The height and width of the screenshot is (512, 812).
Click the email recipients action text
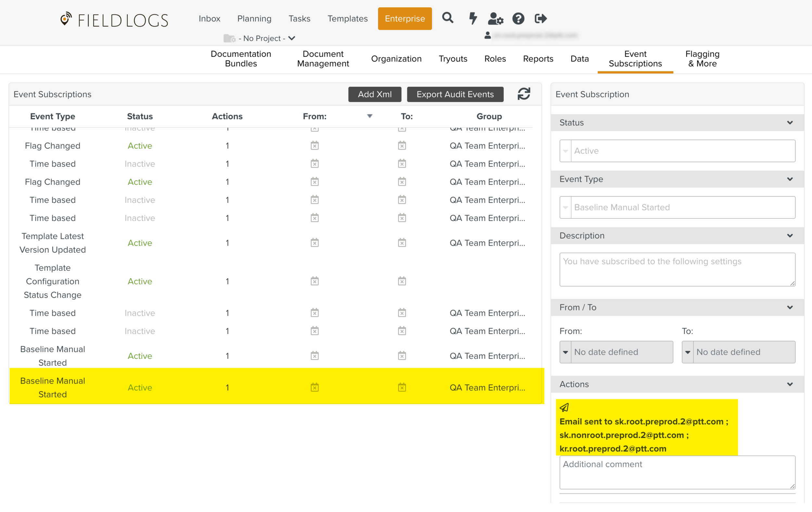tap(643, 435)
